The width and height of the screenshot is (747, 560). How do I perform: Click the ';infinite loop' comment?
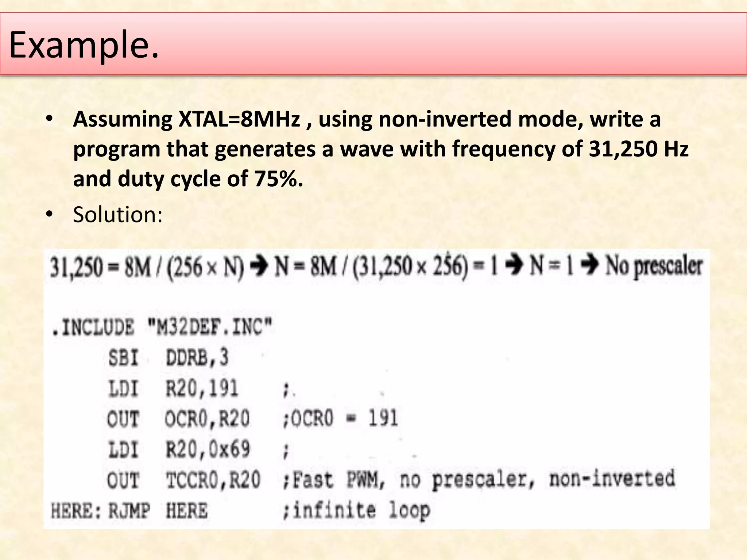click(356, 510)
